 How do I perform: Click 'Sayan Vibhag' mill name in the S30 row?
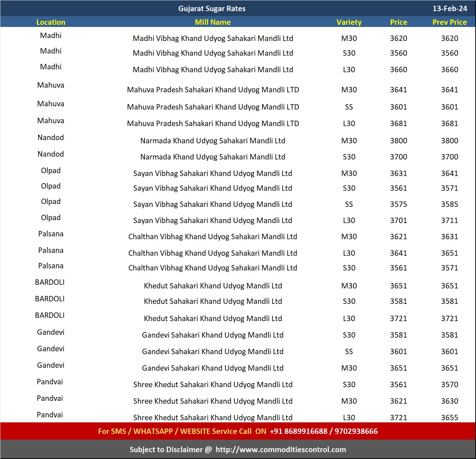213,188
